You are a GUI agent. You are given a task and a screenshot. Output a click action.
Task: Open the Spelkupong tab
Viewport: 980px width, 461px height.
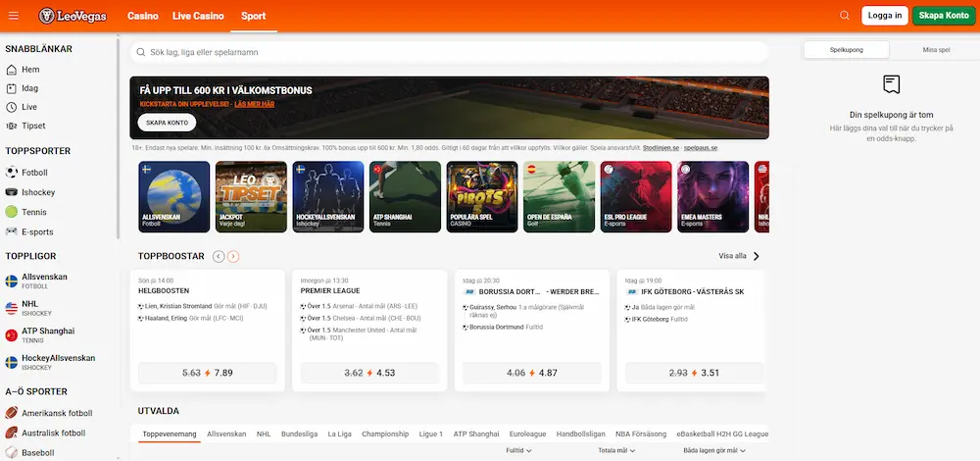pyautogui.click(x=847, y=49)
